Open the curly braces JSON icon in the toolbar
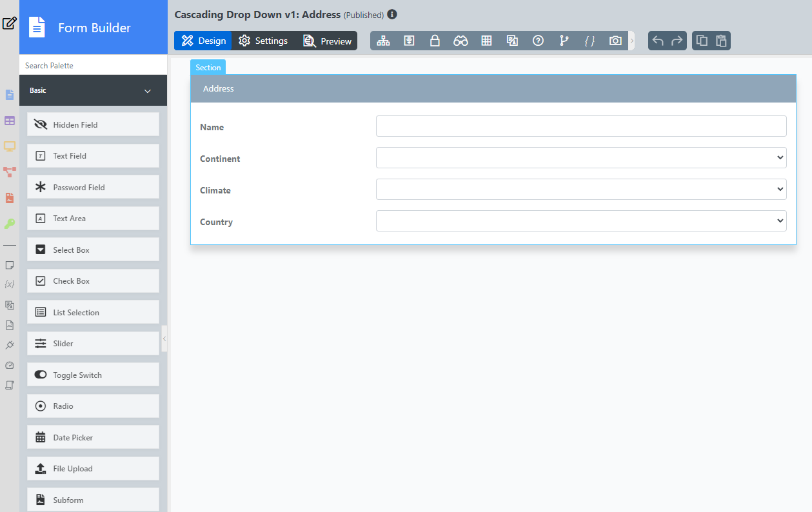812x512 pixels. click(x=589, y=41)
